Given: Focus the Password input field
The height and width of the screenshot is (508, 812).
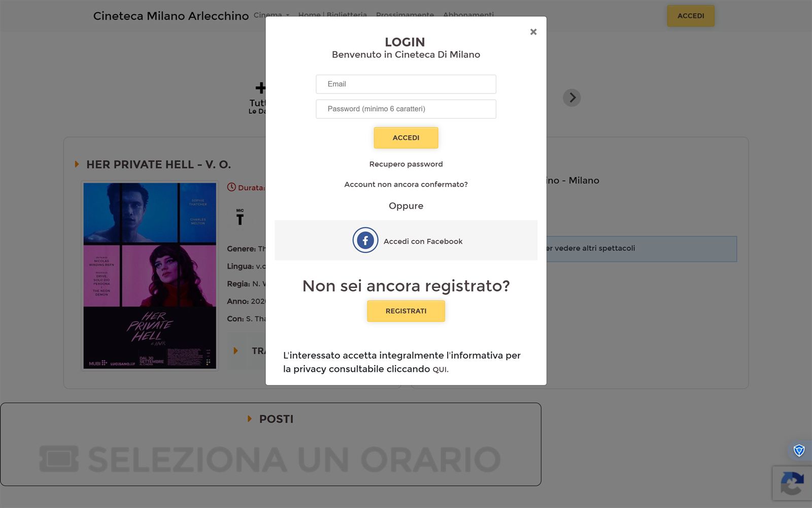Looking at the screenshot, I should click(x=406, y=109).
